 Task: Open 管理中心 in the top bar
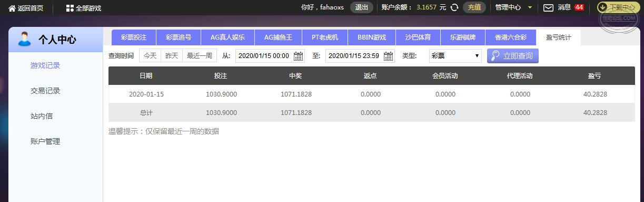pos(508,7)
